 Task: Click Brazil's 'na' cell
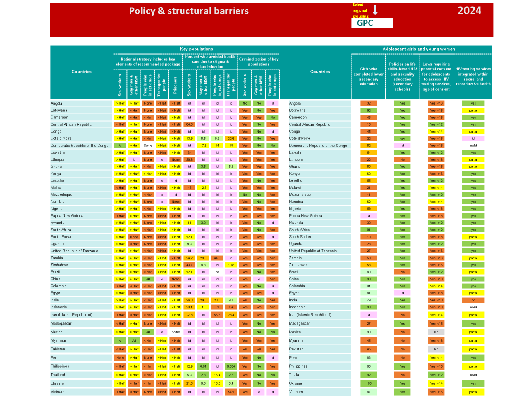[x=217, y=272]
